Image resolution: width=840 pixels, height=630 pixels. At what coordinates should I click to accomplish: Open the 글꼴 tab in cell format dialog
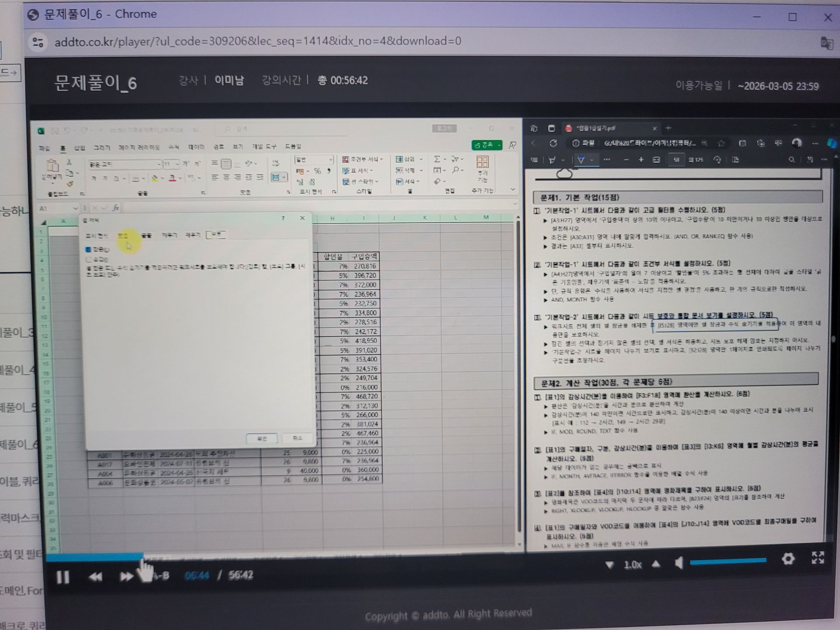tap(146, 235)
